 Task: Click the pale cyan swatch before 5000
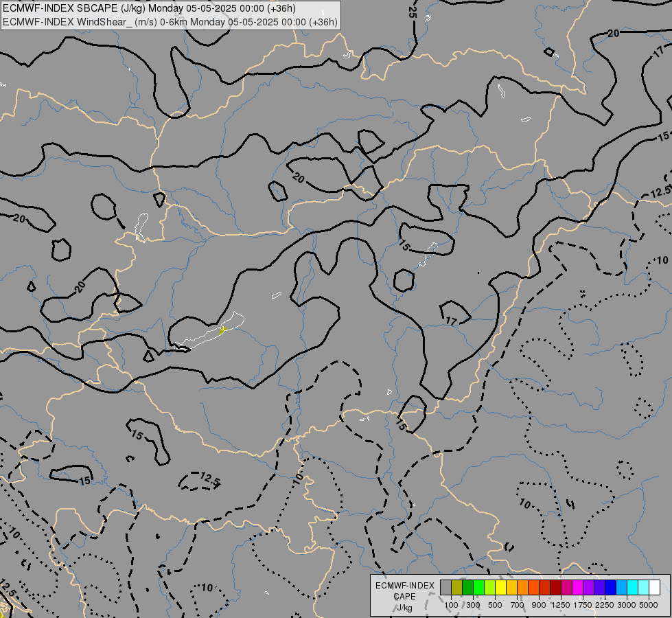(643, 588)
